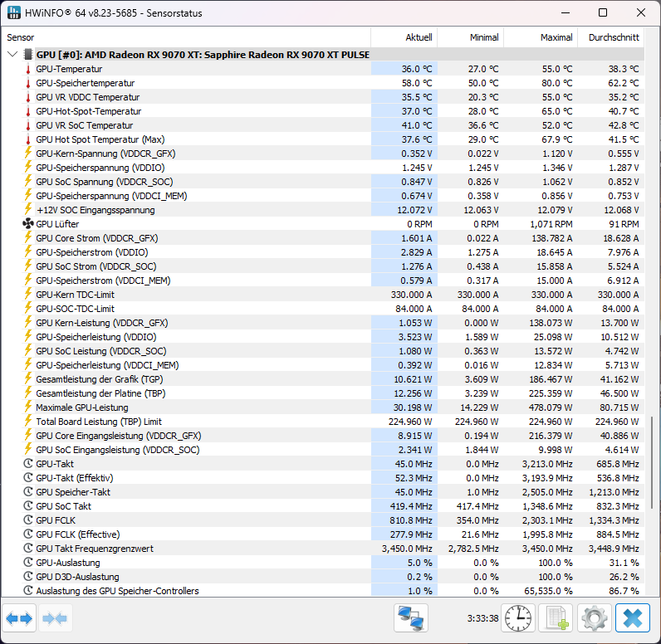Click the Sensor column header
This screenshot has width=661, height=644.
click(186, 37)
